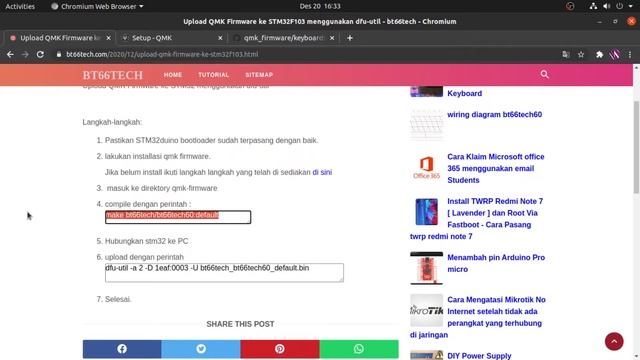Open the Extensions puzzle icon
Image resolution: width=640 pixels, height=360 pixels.
599,54
